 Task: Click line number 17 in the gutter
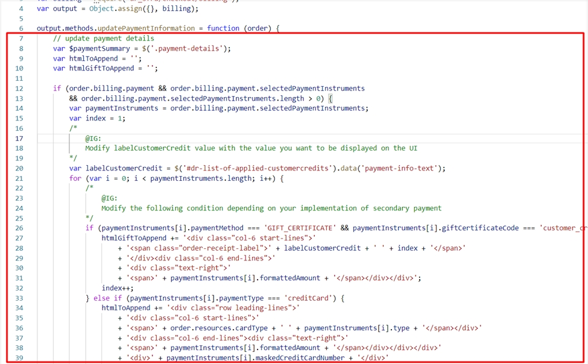(19, 138)
